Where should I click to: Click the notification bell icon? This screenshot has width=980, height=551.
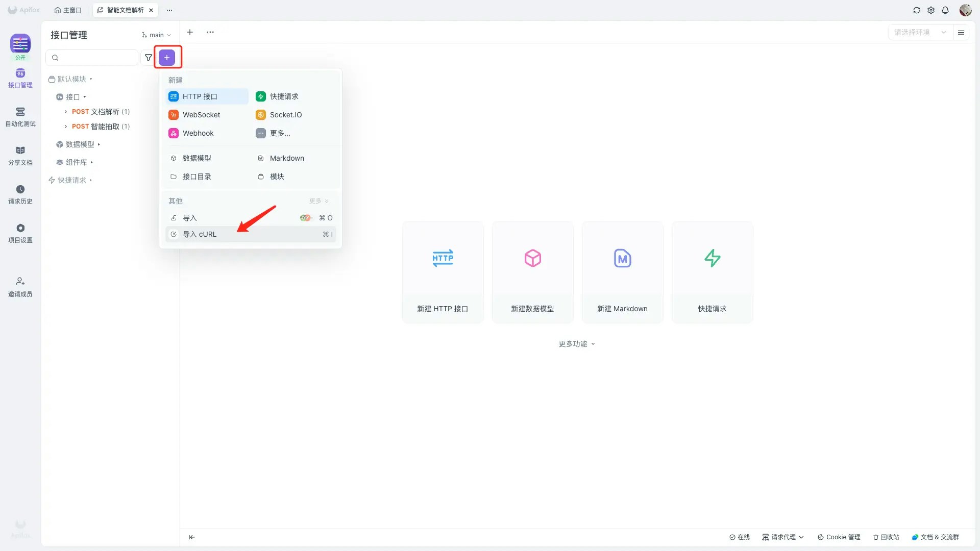(945, 10)
